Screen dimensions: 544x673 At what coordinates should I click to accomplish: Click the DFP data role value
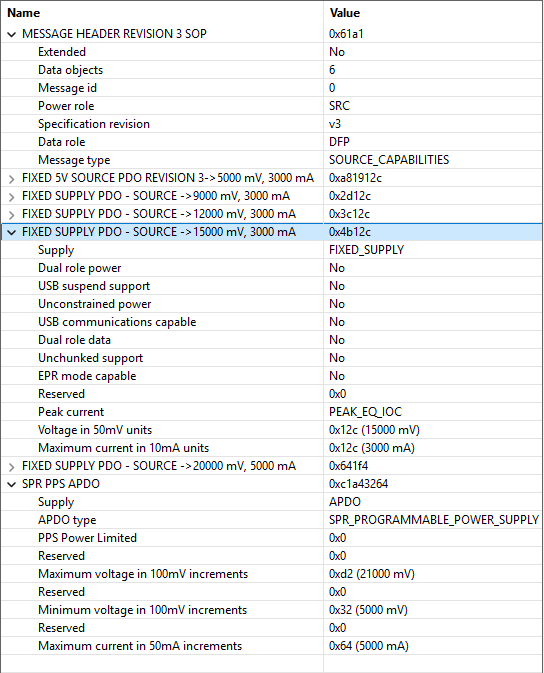coord(340,142)
